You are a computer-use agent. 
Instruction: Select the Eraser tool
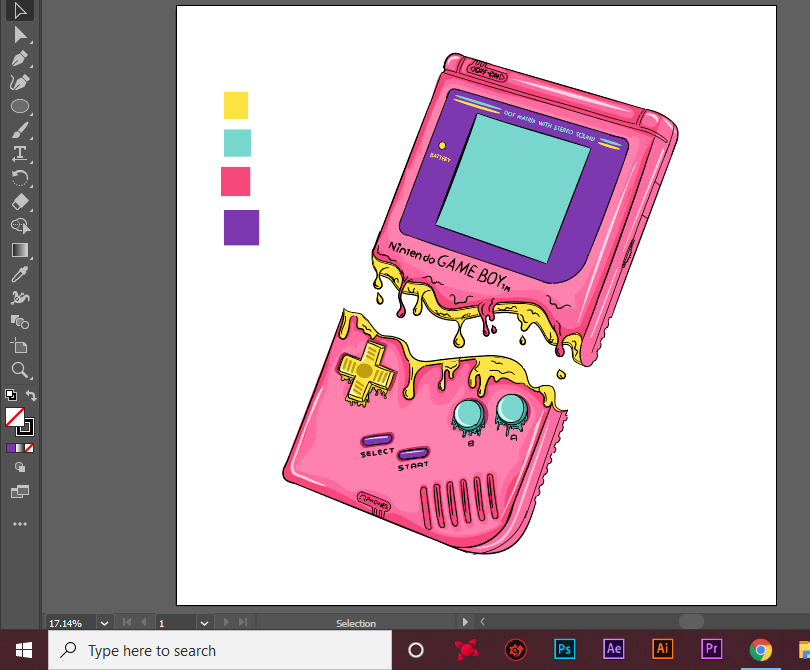(20, 202)
